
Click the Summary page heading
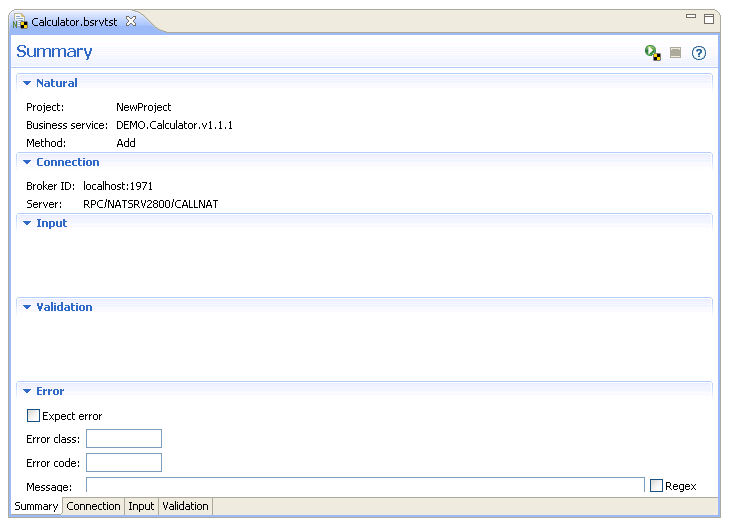(54, 51)
